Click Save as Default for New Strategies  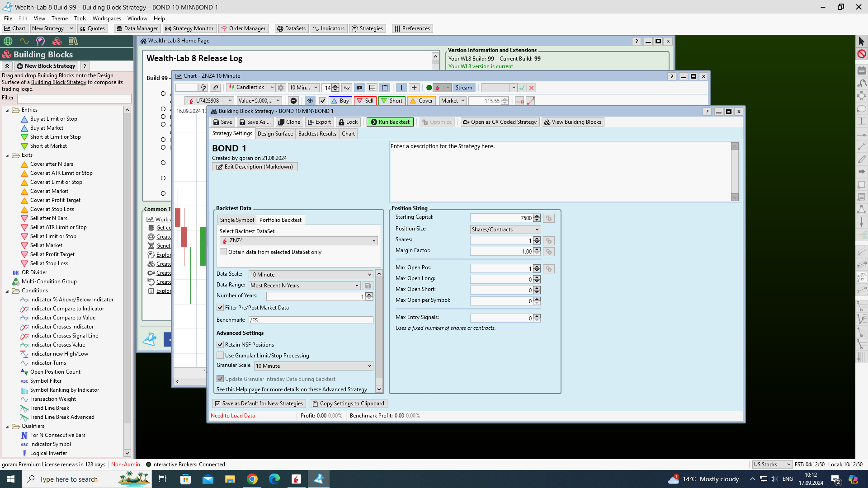pyautogui.click(x=259, y=404)
